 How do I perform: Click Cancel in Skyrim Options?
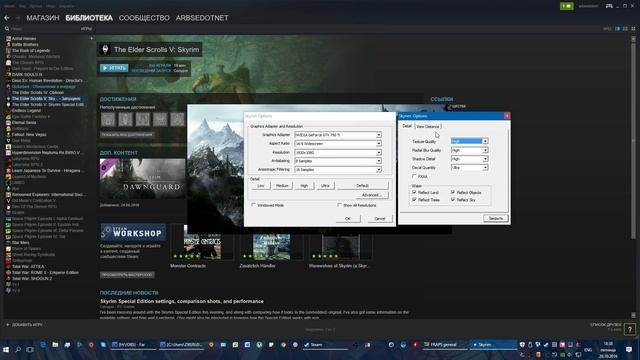[380, 219]
